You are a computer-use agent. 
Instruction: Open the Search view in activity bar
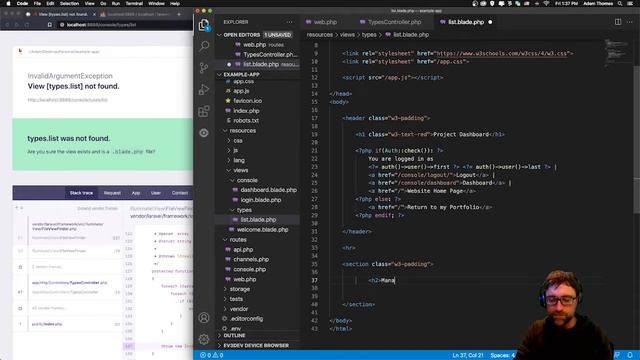(x=204, y=46)
